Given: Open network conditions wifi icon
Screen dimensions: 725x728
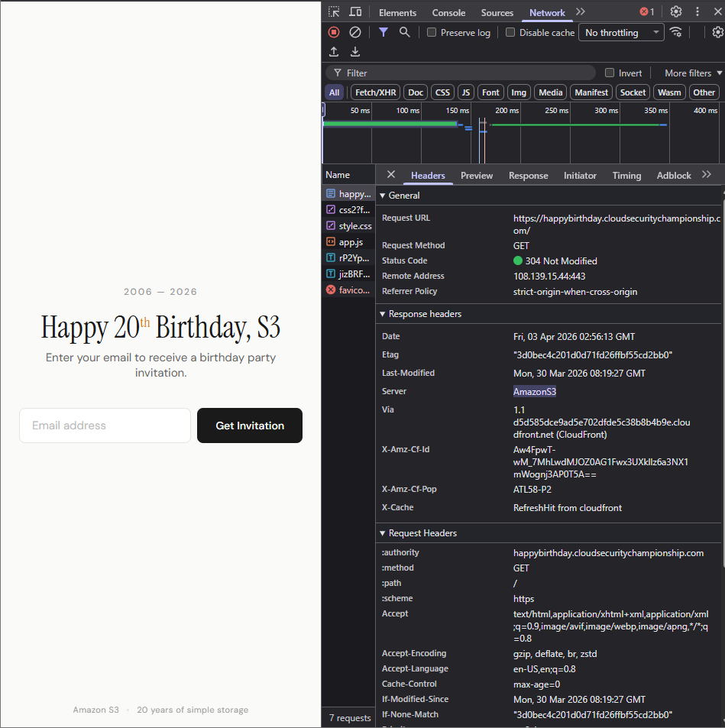Looking at the screenshot, I should pos(676,32).
